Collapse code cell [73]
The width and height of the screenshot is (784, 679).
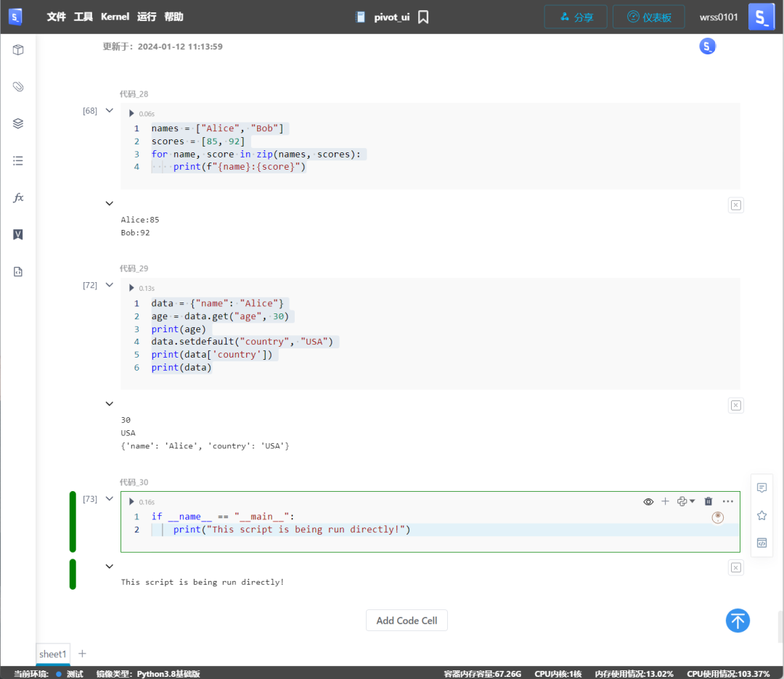pos(110,498)
